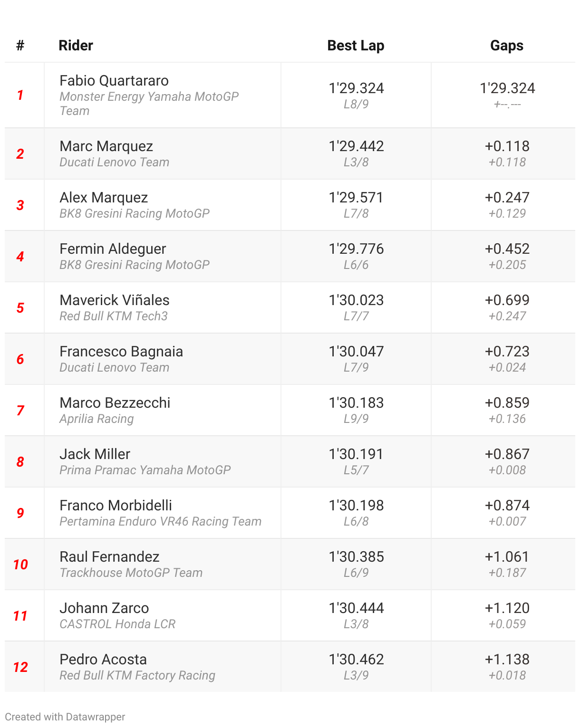Click the Best Lap column header
Viewport: 580px width, 728px height.
point(356,46)
